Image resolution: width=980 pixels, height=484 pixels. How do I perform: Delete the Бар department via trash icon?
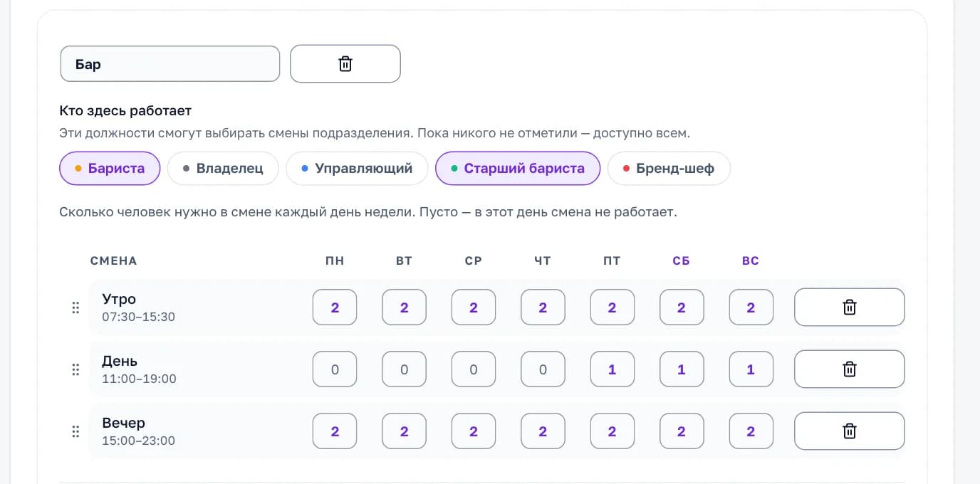point(345,64)
